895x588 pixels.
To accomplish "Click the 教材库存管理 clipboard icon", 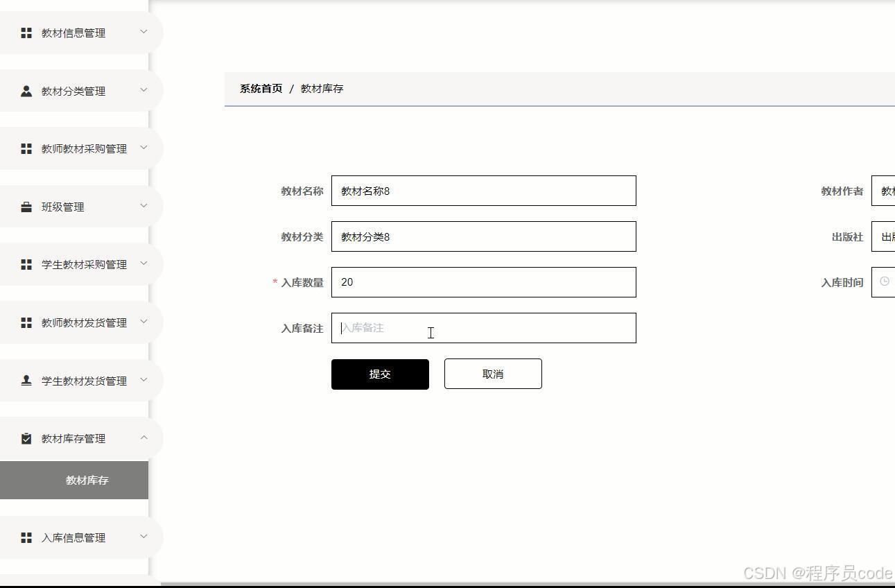I will pyautogui.click(x=26, y=438).
